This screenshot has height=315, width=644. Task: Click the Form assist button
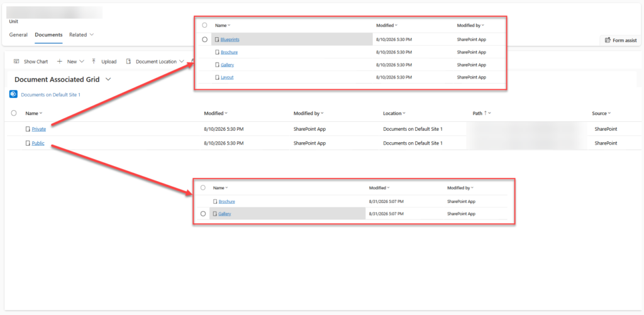click(x=620, y=40)
